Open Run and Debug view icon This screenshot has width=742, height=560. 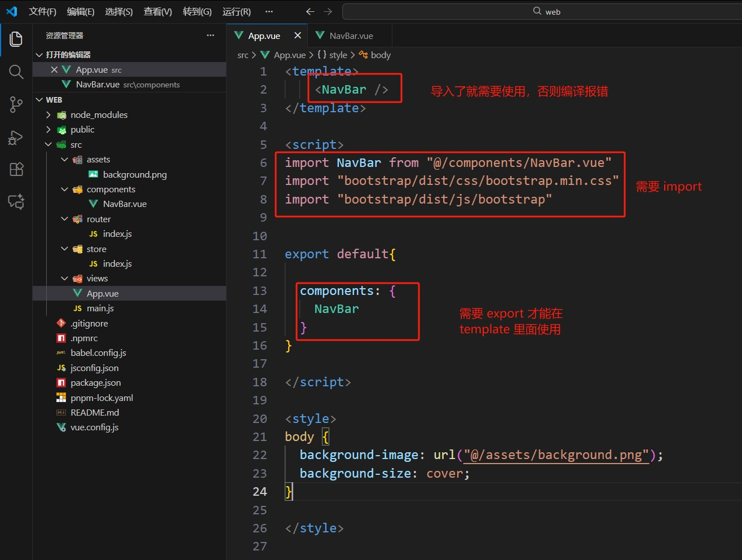coord(16,138)
